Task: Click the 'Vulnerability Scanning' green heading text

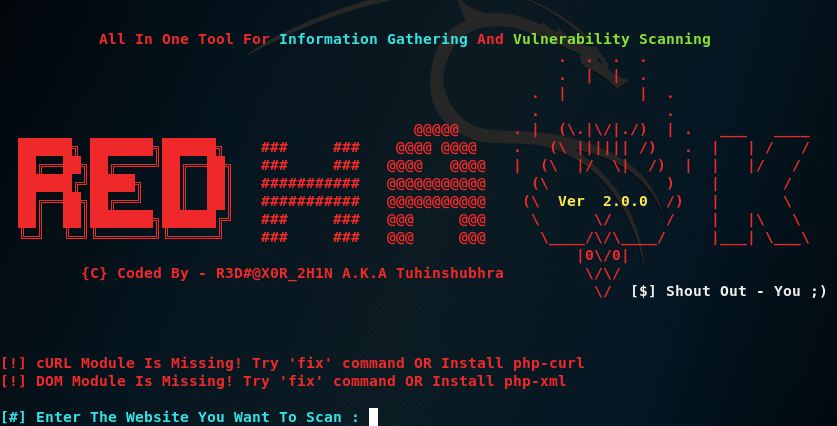Action: tap(612, 39)
